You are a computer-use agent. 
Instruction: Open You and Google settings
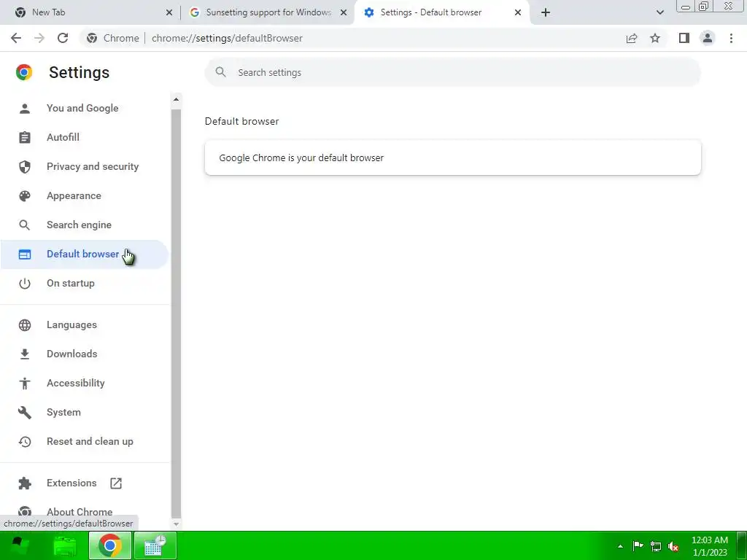pyautogui.click(x=85, y=108)
